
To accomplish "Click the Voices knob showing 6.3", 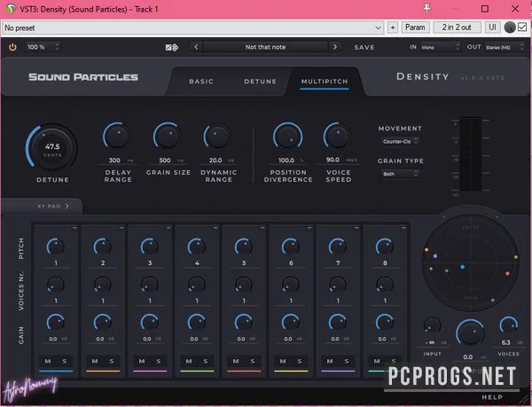I will (508, 325).
